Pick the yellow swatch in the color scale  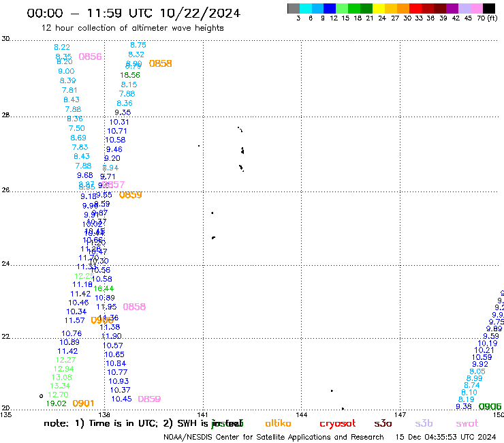379,8
